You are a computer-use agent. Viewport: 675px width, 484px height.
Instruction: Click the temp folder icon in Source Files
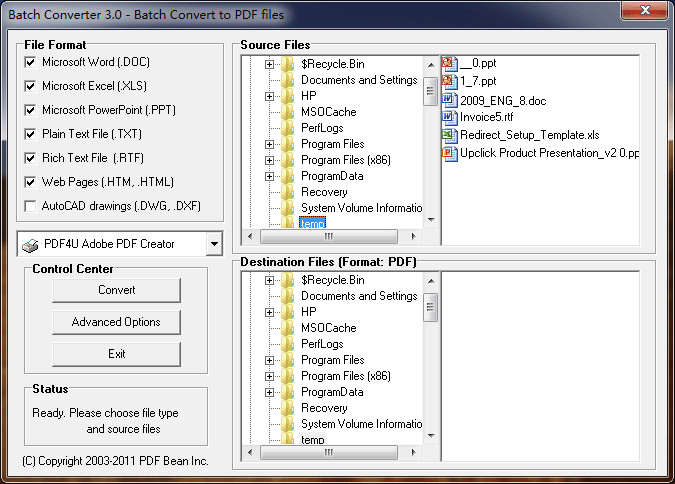tap(288, 222)
